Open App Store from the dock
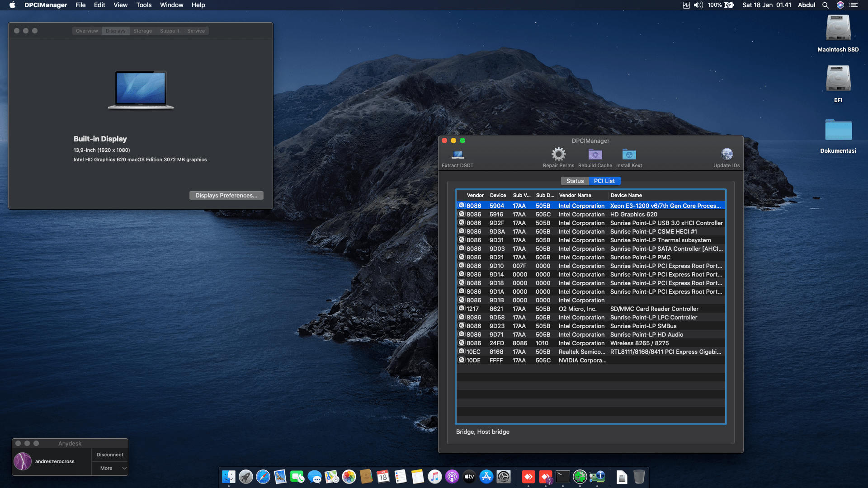Image resolution: width=868 pixels, height=488 pixels. (486, 477)
